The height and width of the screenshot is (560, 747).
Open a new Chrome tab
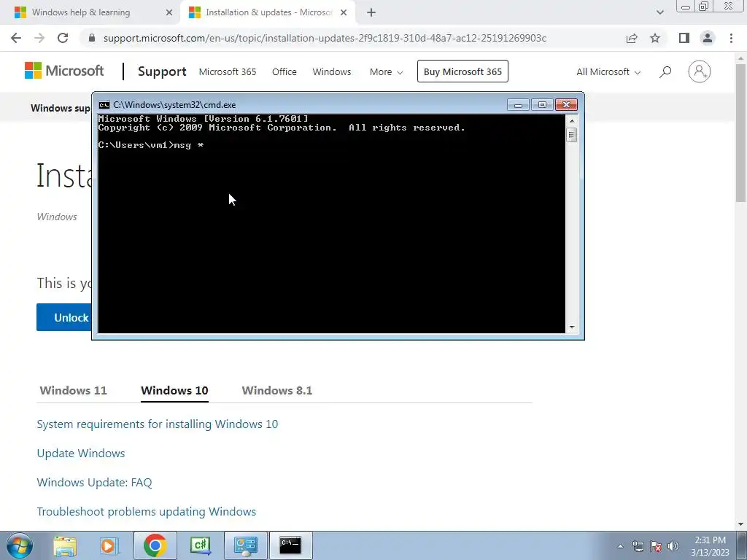[371, 12]
